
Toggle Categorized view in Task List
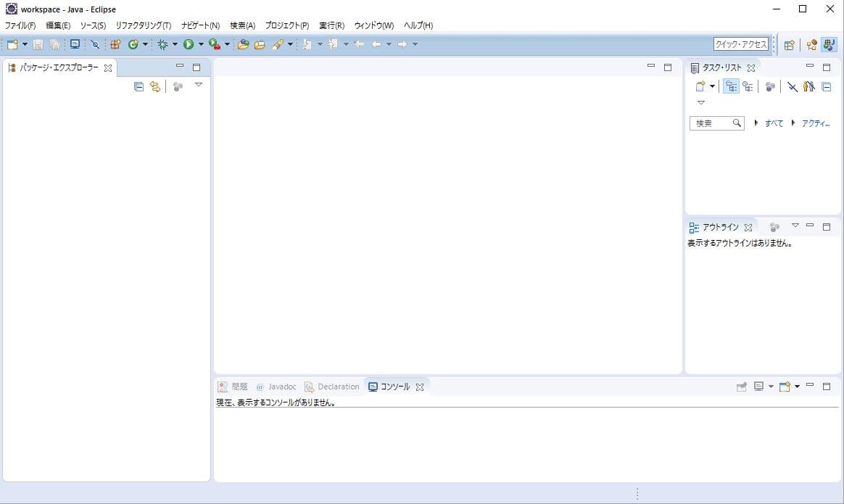click(x=731, y=86)
